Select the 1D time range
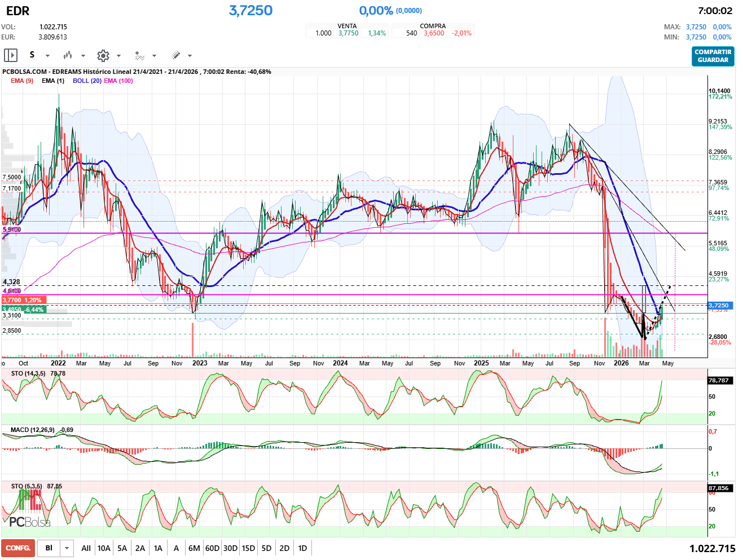743x560 pixels. [302, 548]
